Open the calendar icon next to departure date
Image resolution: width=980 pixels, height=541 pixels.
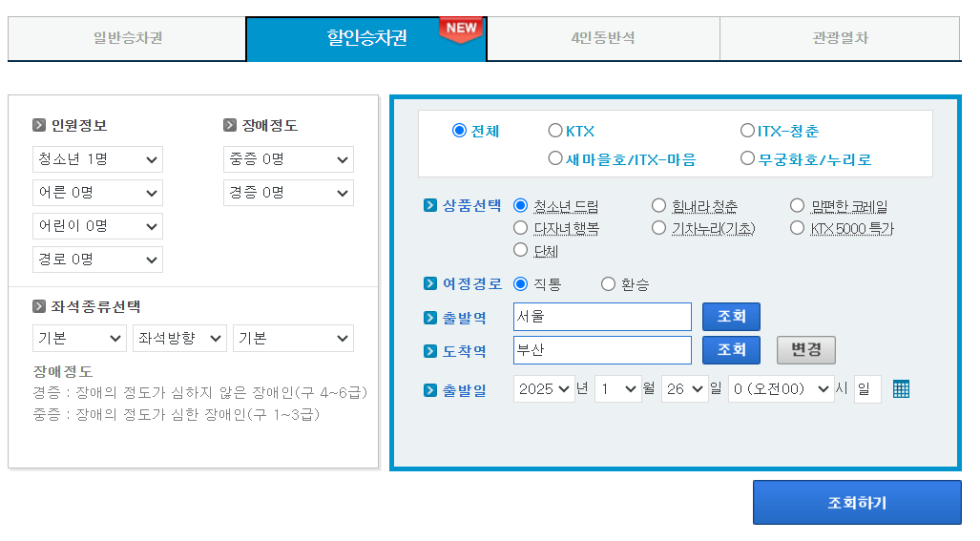click(901, 389)
